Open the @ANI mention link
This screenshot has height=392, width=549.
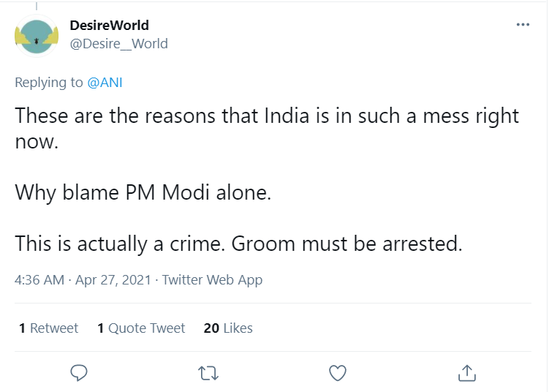coord(105,82)
